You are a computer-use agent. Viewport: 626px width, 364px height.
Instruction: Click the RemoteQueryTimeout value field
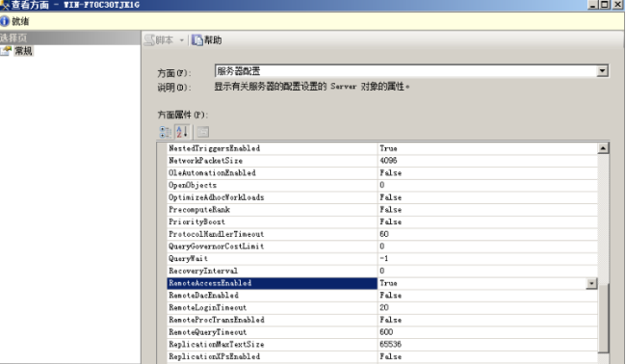click(487, 332)
